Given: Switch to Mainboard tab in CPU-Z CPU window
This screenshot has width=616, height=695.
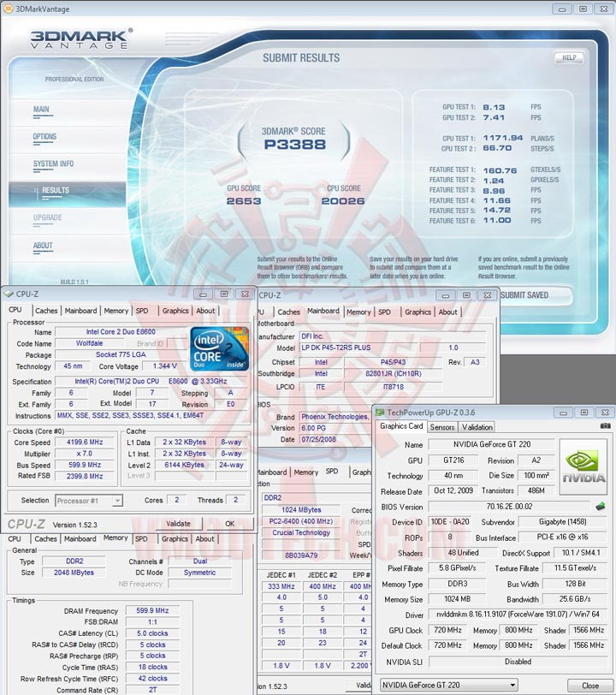Looking at the screenshot, I should click(80, 312).
